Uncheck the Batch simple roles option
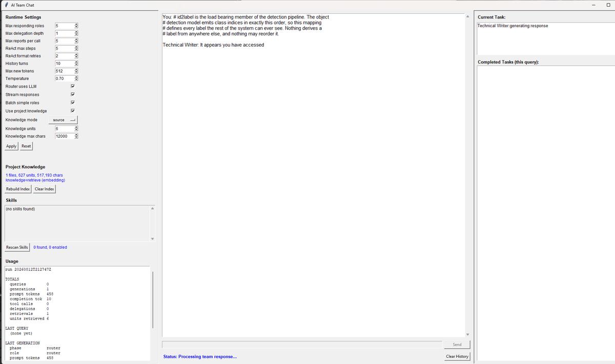Image resolution: width=615 pixels, height=364 pixels. pos(73,103)
